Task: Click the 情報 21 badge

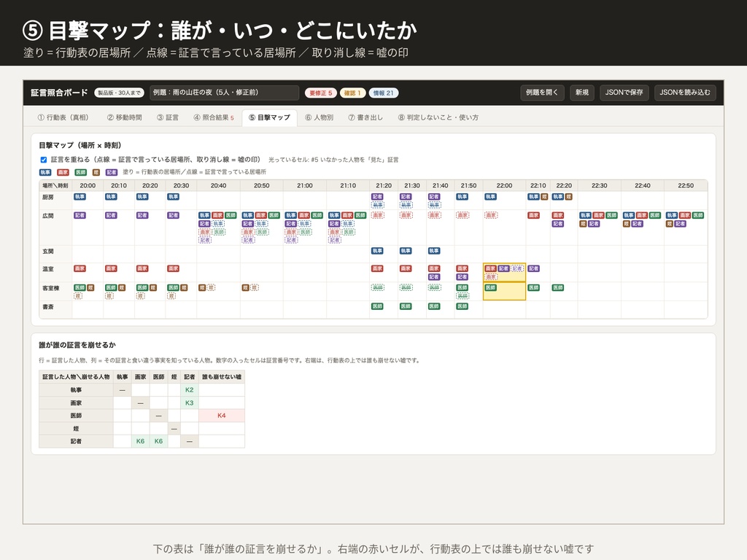Action: point(384,93)
